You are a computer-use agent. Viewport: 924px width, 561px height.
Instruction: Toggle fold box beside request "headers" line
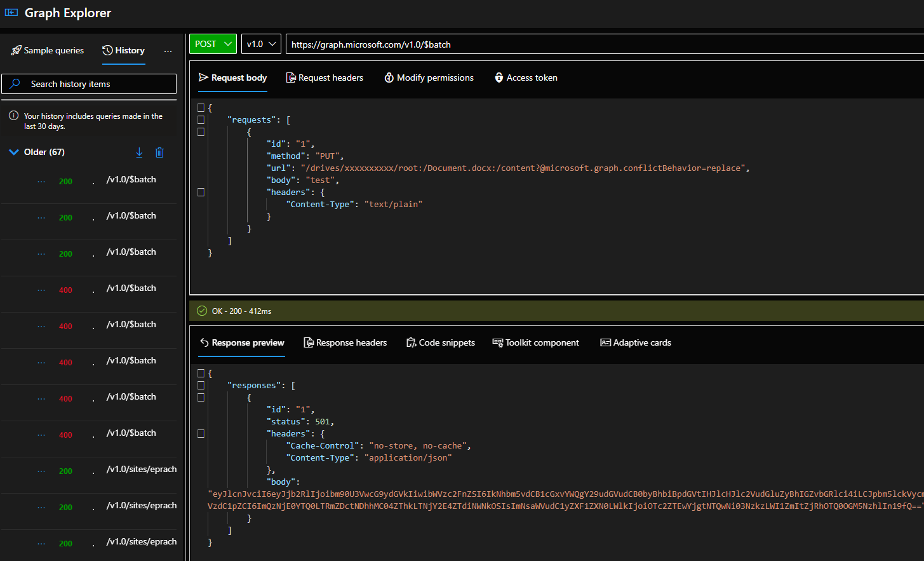pyautogui.click(x=201, y=192)
